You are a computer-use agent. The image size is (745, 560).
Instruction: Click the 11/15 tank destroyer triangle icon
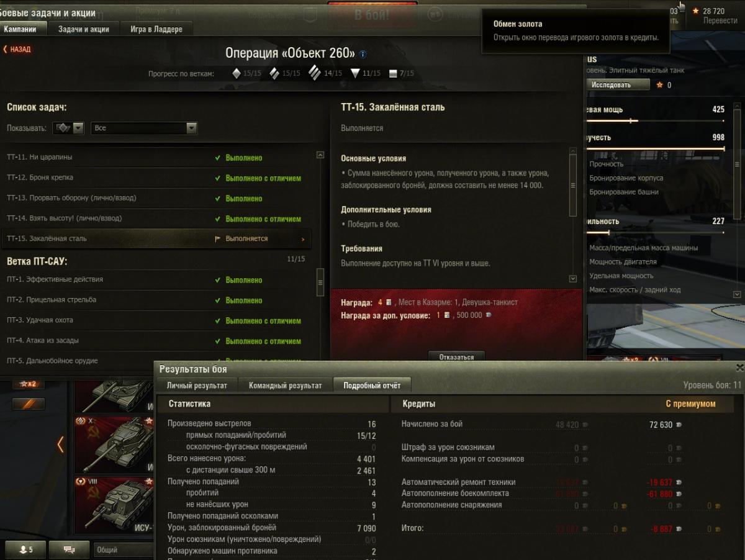click(x=355, y=74)
